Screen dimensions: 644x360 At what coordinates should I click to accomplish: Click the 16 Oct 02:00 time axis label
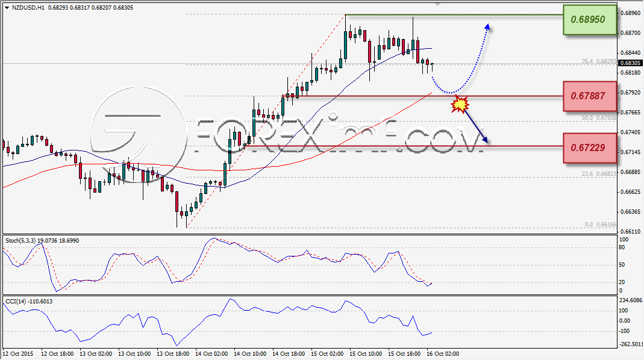click(x=443, y=353)
